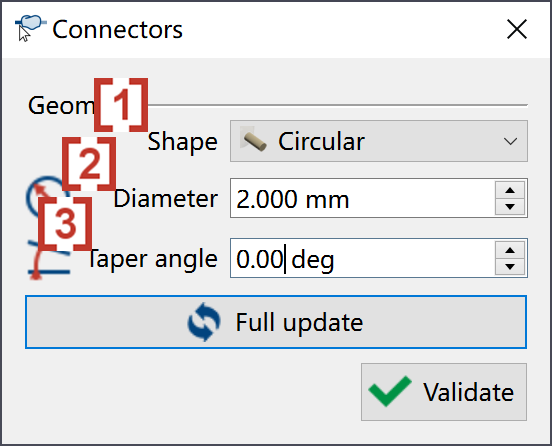The height and width of the screenshot is (446, 552).
Task: Click the green checkmark icon
Action: pyautogui.click(x=390, y=391)
